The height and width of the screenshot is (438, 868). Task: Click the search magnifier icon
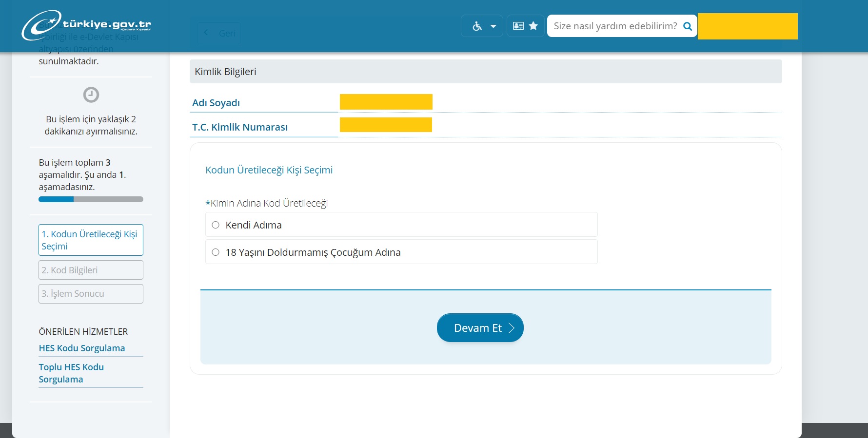(688, 26)
